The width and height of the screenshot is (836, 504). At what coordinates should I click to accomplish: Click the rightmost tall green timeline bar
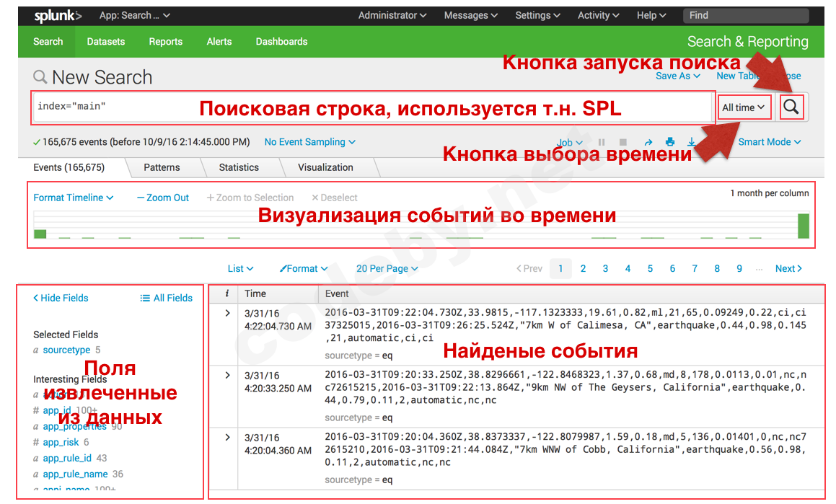click(x=803, y=226)
